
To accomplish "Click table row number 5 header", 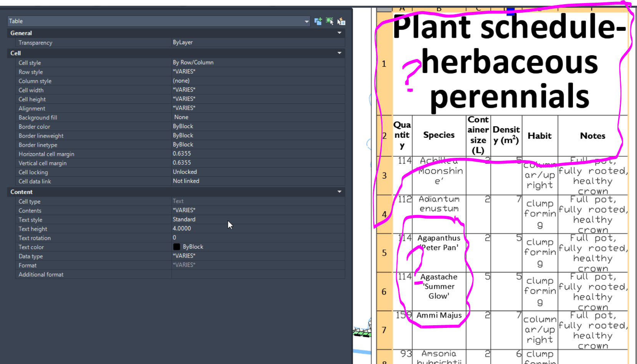I will pyautogui.click(x=384, y=253).
